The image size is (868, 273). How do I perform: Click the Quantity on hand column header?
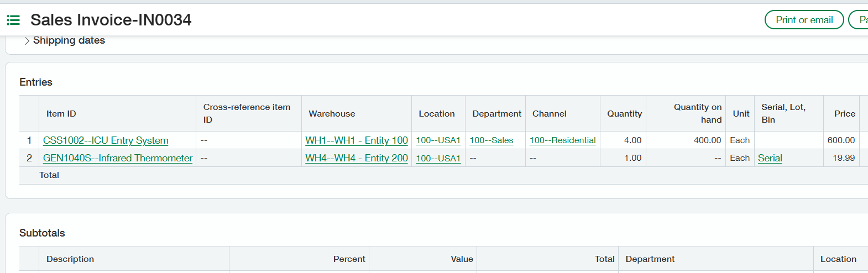click(697, 113)
